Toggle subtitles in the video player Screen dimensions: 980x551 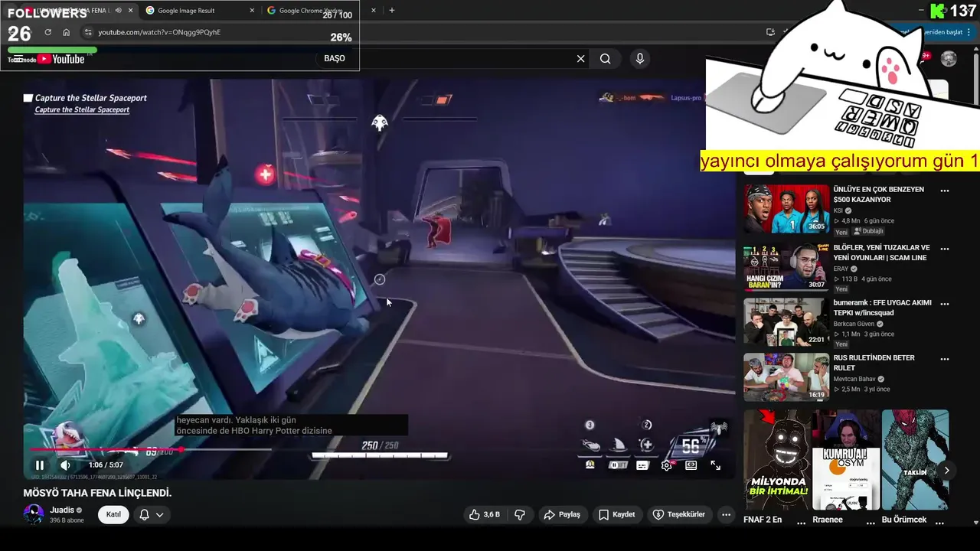pyautogui.click(x=642, y=465)
